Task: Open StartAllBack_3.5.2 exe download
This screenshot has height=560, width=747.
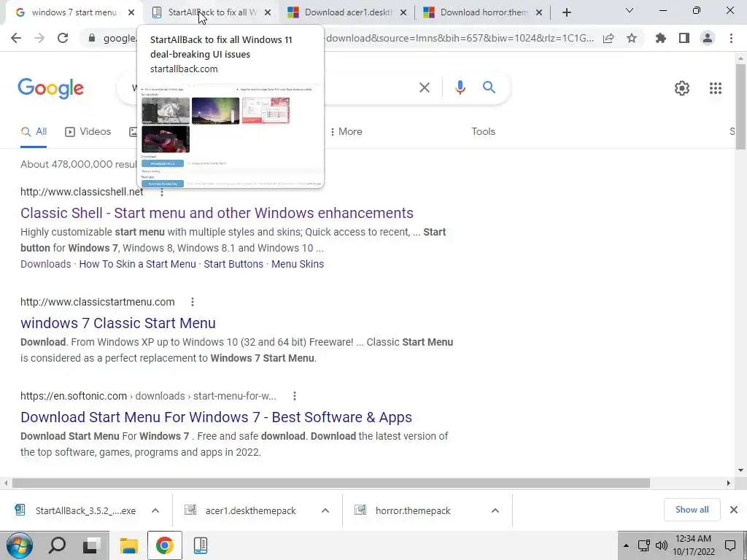Action: pos(75,510)
